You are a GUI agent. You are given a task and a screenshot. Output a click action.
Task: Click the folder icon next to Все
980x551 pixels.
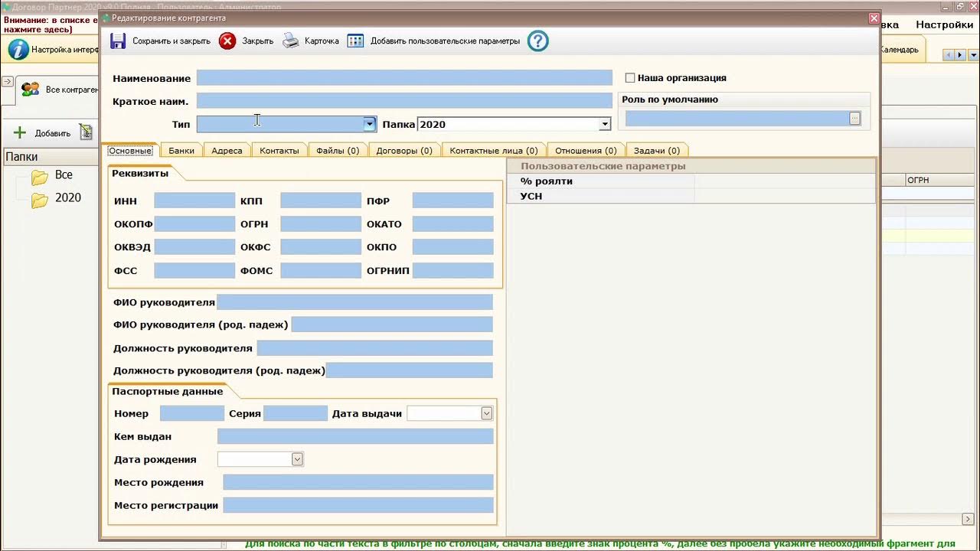(x=40, y=177)
